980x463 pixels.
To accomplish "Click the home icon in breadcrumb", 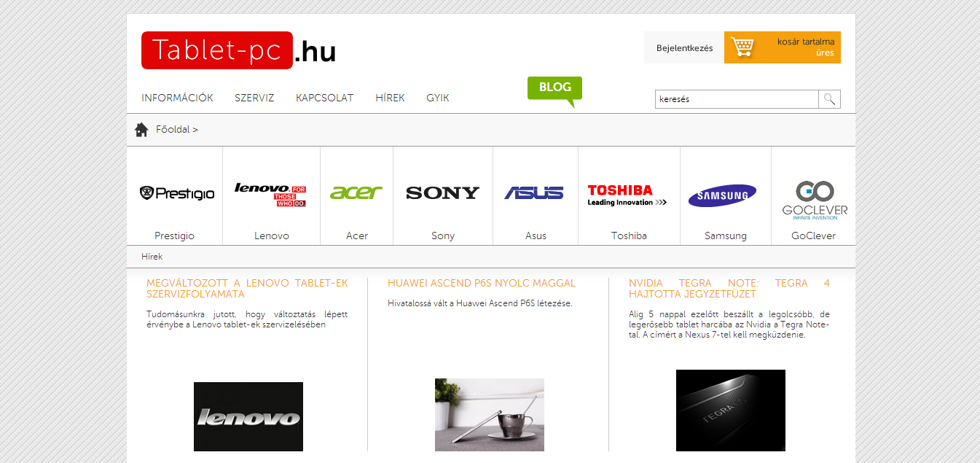I will pos(141,130).
